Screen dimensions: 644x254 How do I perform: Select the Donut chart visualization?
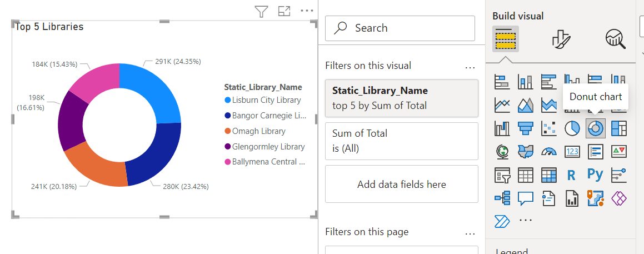point(595,128)
